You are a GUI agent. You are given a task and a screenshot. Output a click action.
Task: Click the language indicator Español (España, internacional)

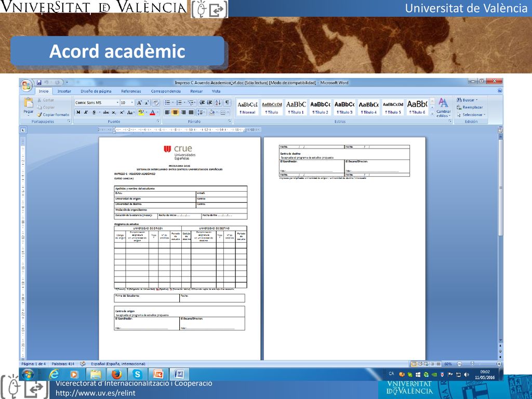118,364
